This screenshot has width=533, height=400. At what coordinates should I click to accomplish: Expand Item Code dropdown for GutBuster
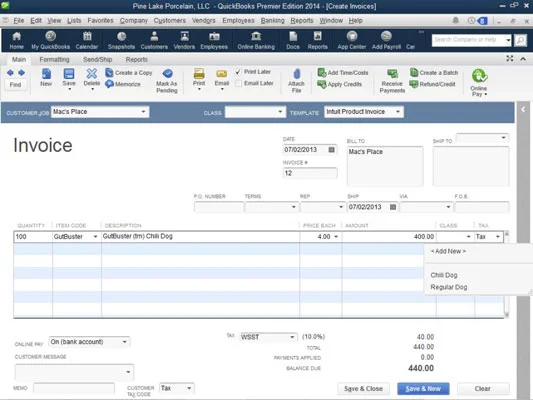pos(96,237)
